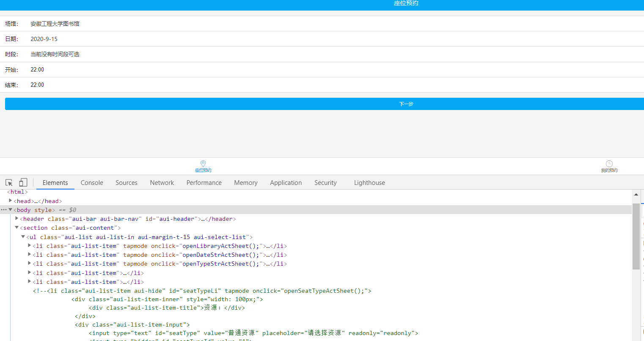Click the DevTools scrollbar up arrow
Screen dimensions: 644x341
(x=636, y=195)
